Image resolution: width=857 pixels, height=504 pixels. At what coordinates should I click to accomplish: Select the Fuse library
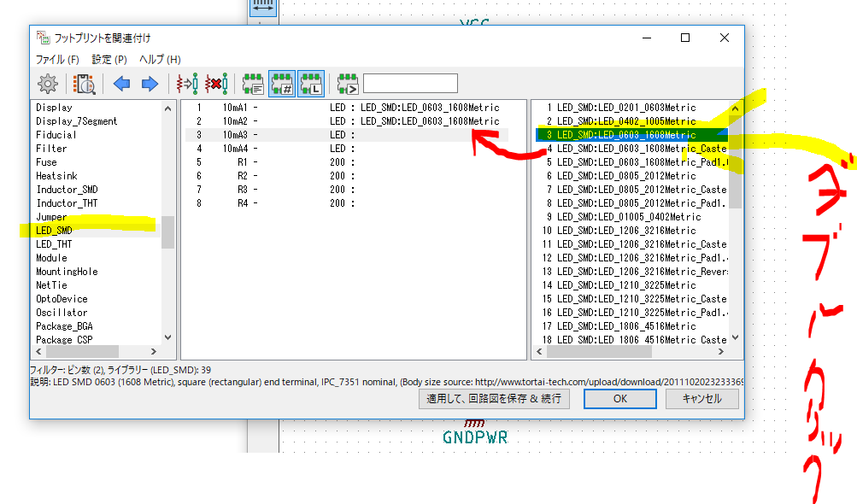(x=46, y=161)
